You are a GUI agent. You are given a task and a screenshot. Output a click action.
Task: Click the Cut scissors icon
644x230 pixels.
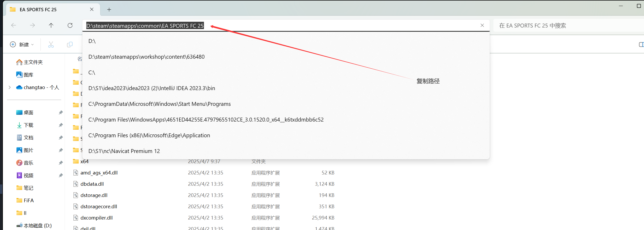[x=51, y=45]
